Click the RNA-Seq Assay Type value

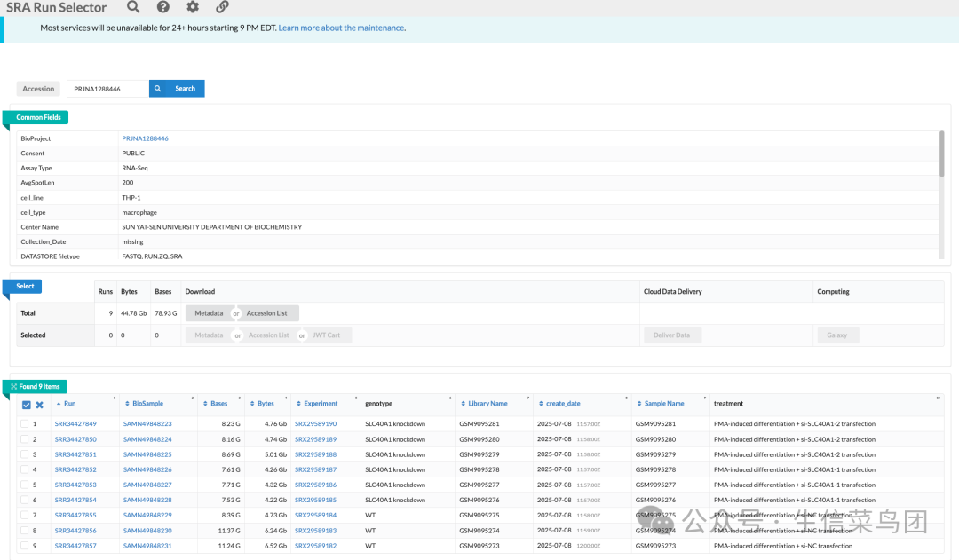click(x=135, y=168)
